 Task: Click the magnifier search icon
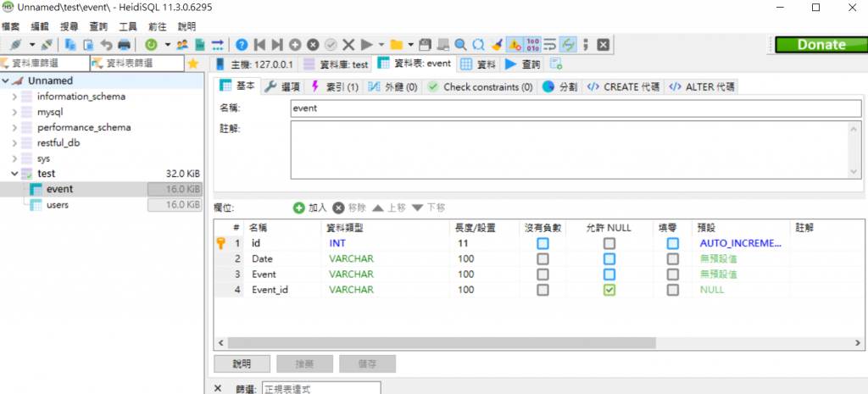pyautogui.click(x=460, y=44)
